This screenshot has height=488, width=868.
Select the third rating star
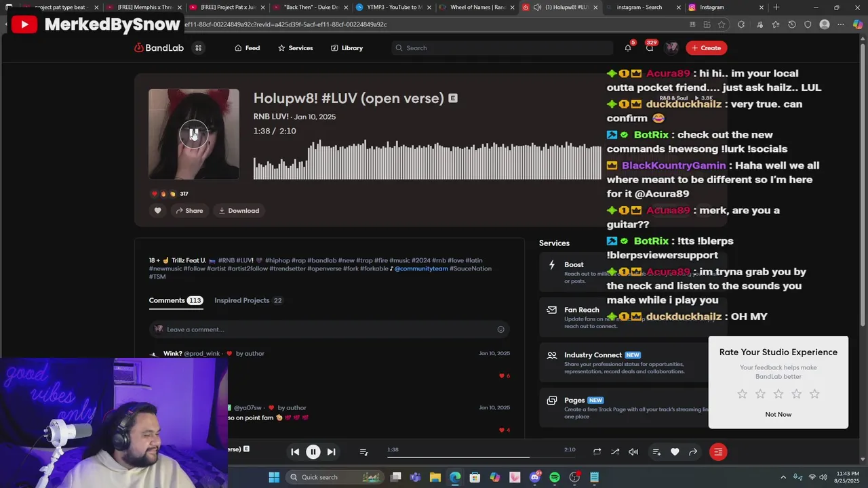pyautogui.click(x=778, y=394)
